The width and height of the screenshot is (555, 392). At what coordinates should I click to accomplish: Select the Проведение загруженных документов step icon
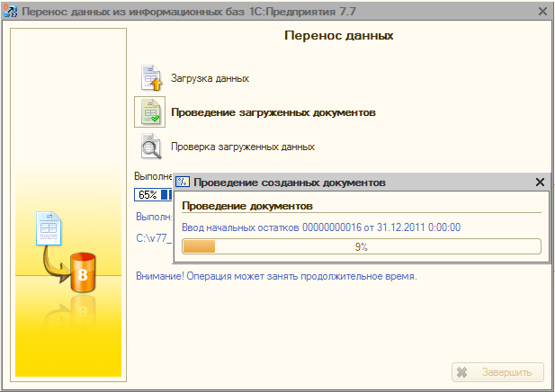coord(150,112)
